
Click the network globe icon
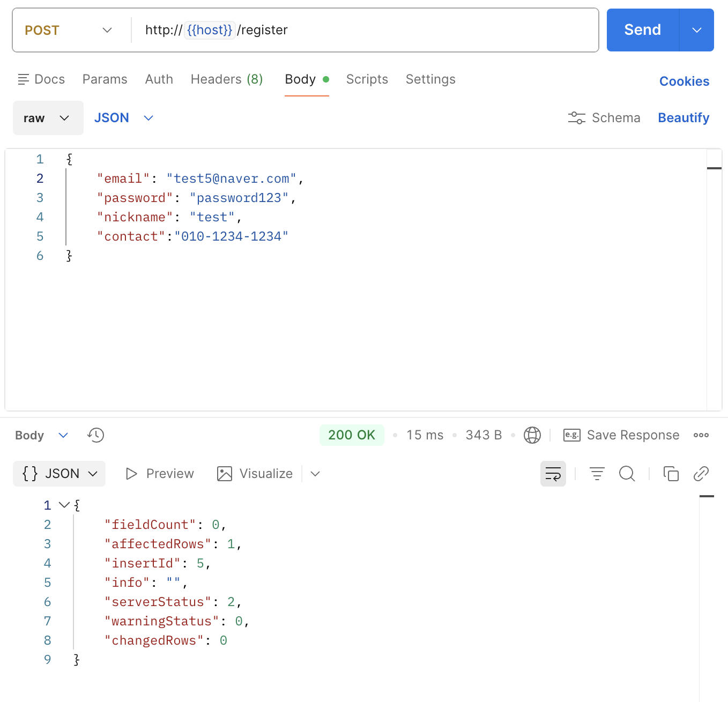532,435
